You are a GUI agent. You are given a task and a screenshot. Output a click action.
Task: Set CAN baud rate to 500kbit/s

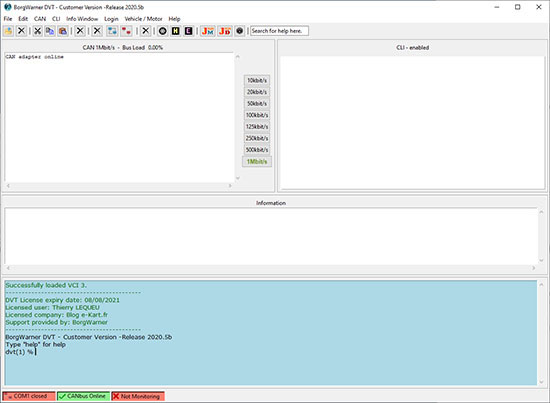[257, 150]
